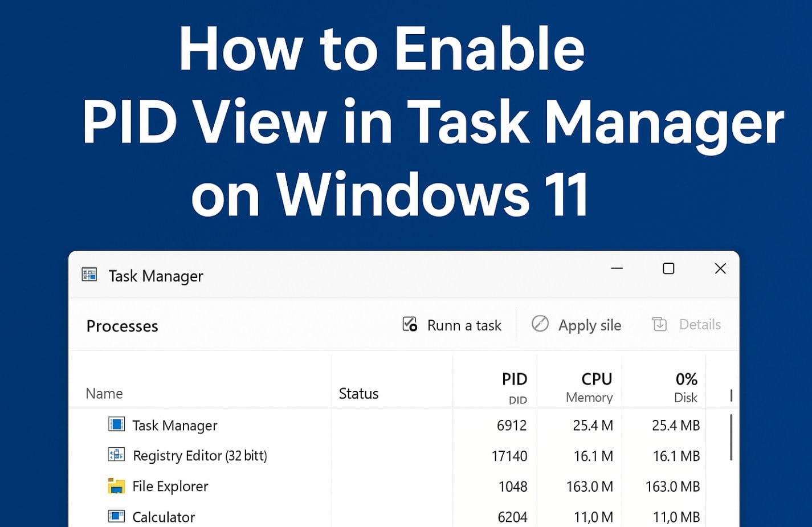Click the Task Manager process icon
The width and height of the screenshot is (812, 527).
[x=117, y=424]
